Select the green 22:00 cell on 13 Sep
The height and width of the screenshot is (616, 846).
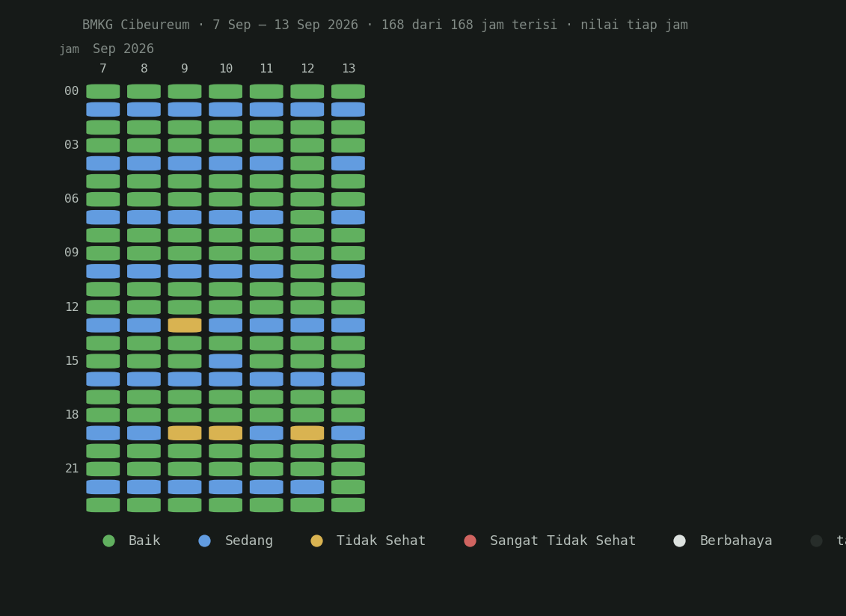(348, 487)
